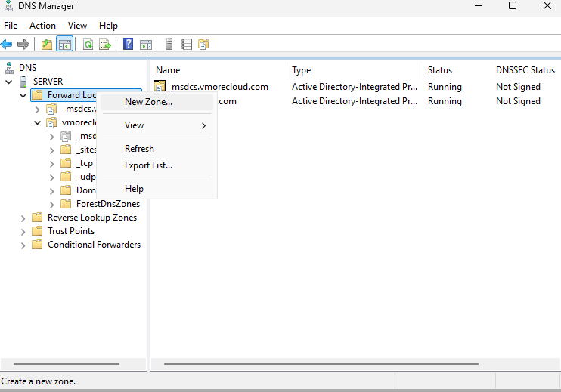561x392 pixels.
Task: Click the SERVER node icon in tree
Action: (23, 82)
